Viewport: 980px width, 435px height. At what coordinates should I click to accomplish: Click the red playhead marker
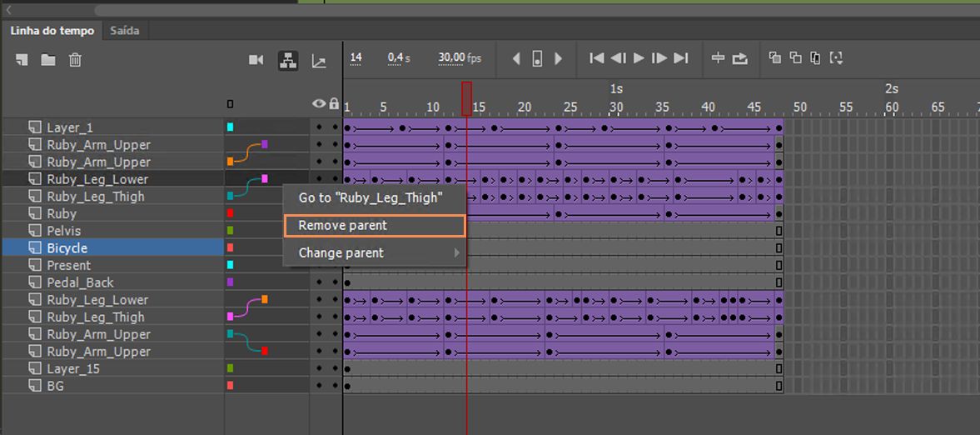[466, 98]
